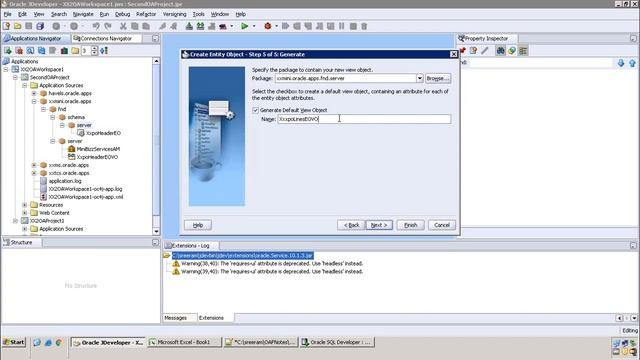Open the Tools menu

click(198, 14)
